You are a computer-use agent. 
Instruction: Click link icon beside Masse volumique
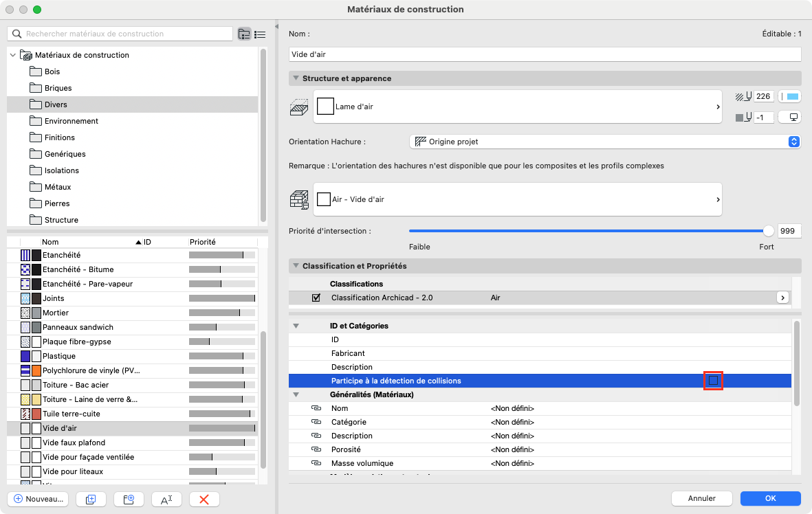tap(316, 462)
